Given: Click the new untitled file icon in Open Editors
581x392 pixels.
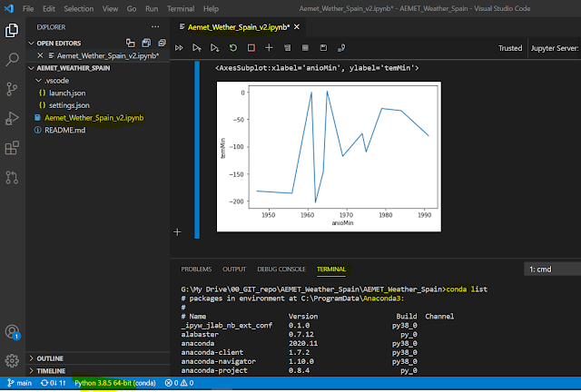Looking at the screenshot, I should 131,43.
